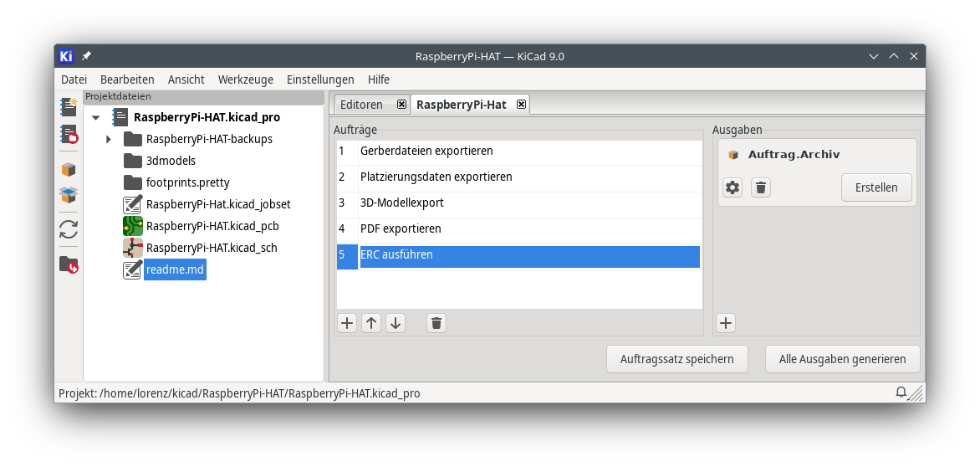The image size is (980, 467).
Task: Select 3dmodels folder name in tree
Action: coord(171,161)
